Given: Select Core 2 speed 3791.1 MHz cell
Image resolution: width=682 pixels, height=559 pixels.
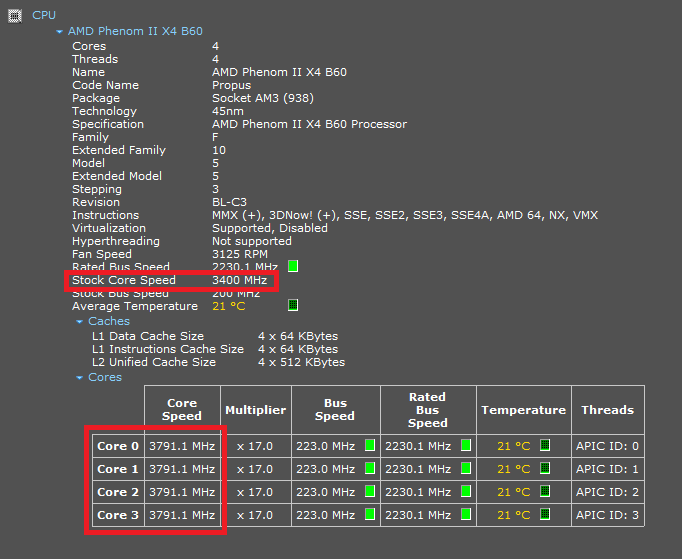Looking at the screenshot, I should pyautogui.click(x=182, y=492).
